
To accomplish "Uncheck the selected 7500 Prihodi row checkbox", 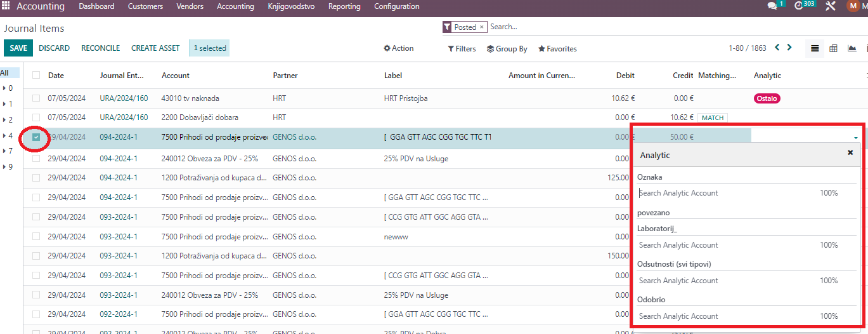I will point(36,137).
